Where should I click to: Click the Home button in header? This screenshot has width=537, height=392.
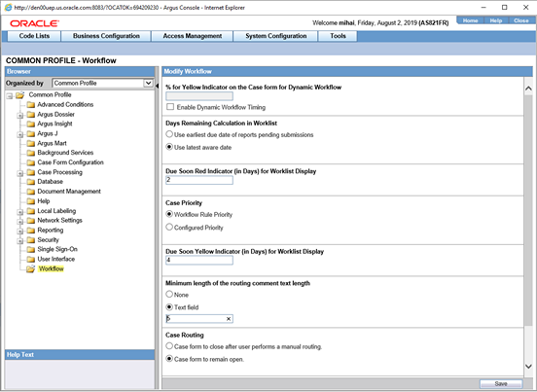tap(470, 20)
